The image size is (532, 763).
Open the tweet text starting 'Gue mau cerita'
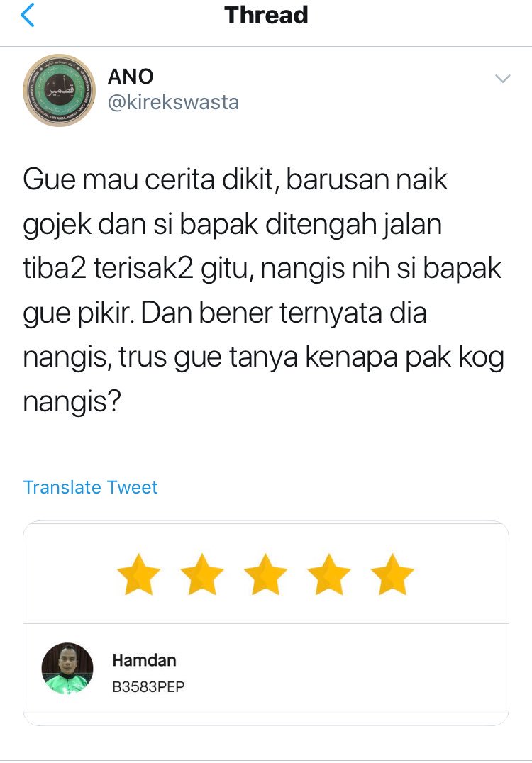pos(263,291)
